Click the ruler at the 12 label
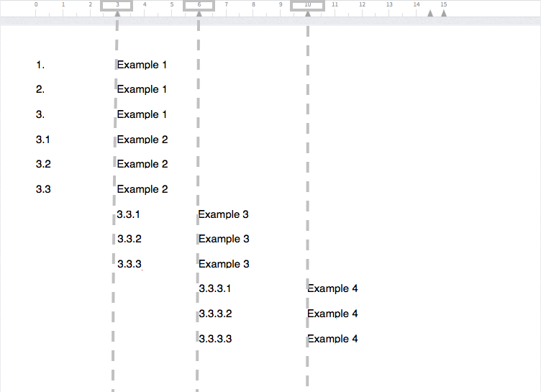Screen dimensions: 541x392 click(362, 4)
